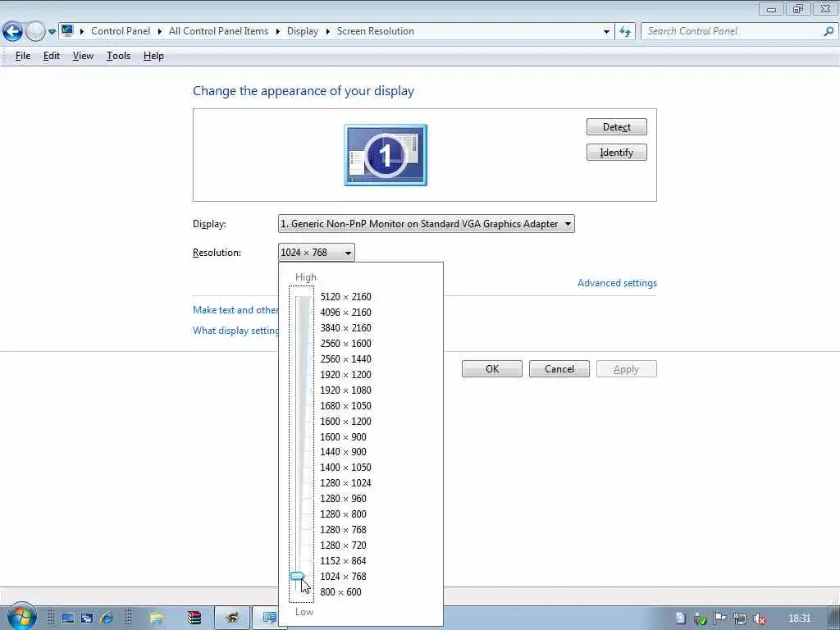Click the Switch Between Windows quick launch icon

87,619
